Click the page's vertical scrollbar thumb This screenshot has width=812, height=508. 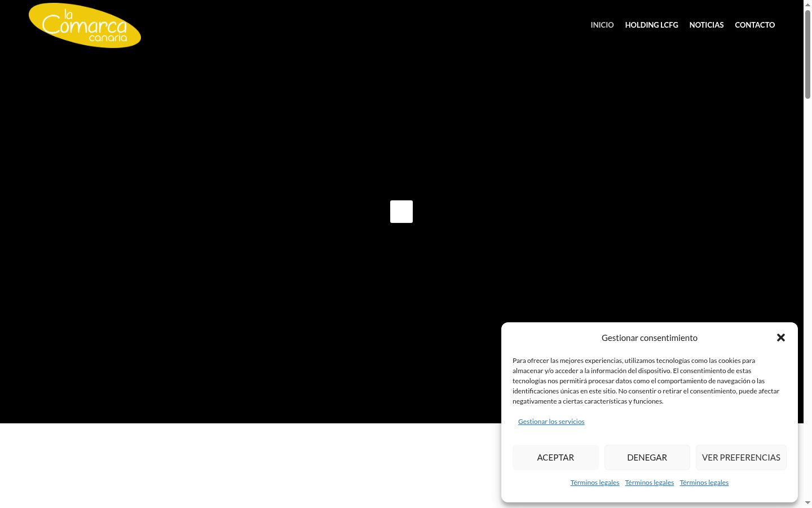click(807, 54)
